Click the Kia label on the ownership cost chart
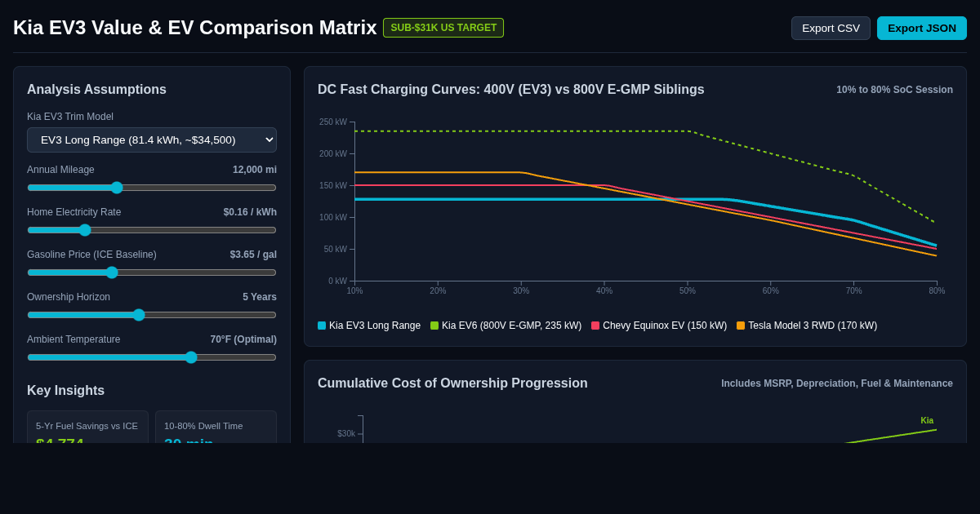 927,421
